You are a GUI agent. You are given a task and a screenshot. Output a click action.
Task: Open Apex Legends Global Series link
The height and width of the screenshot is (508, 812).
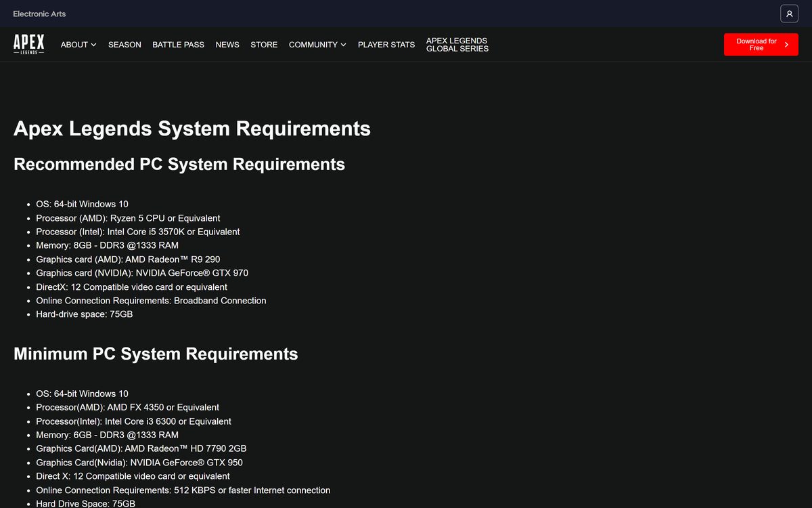point(457,45)
